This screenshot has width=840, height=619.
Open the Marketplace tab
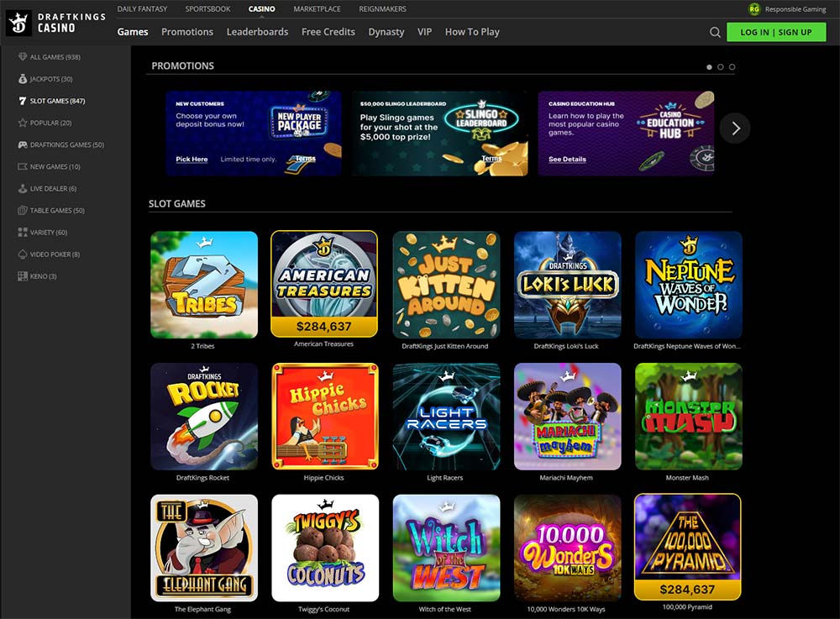(x=318, y=9)
